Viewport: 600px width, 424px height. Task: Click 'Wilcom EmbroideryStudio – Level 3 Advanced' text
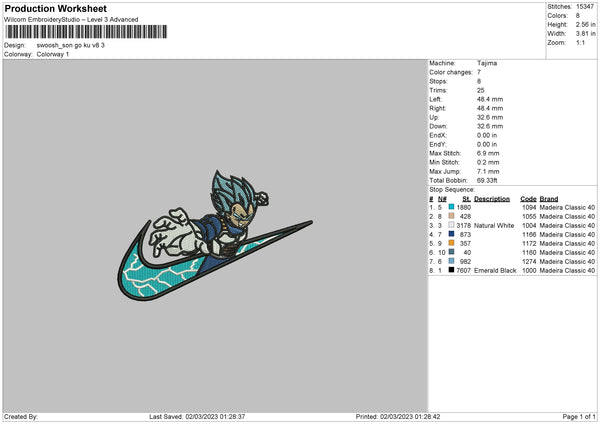click(x=71, y=20)
